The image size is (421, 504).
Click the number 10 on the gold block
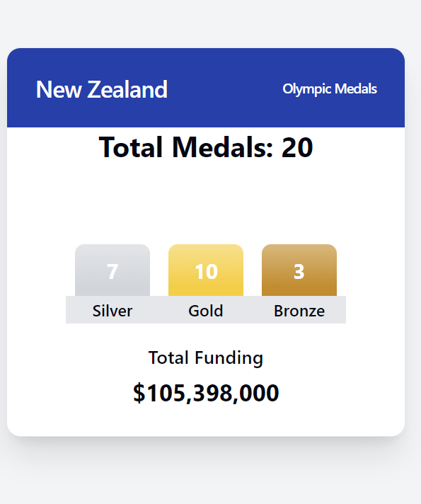206,272
